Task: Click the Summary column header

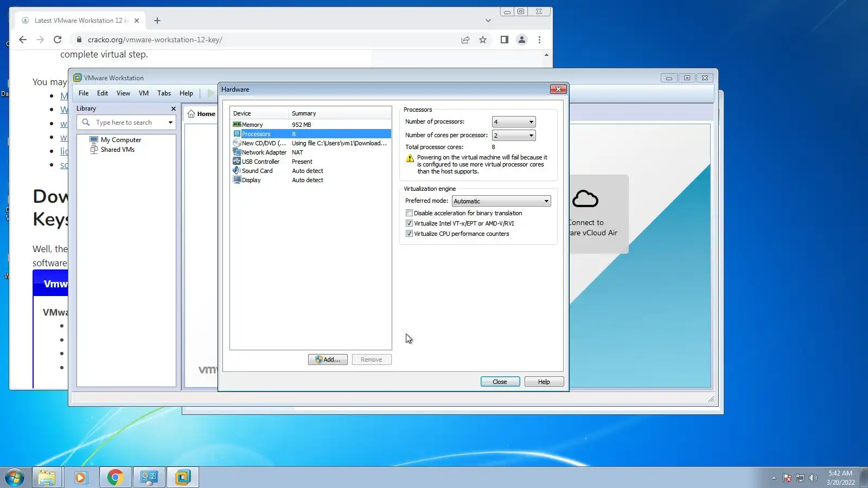Action: (x=340, y=113)
